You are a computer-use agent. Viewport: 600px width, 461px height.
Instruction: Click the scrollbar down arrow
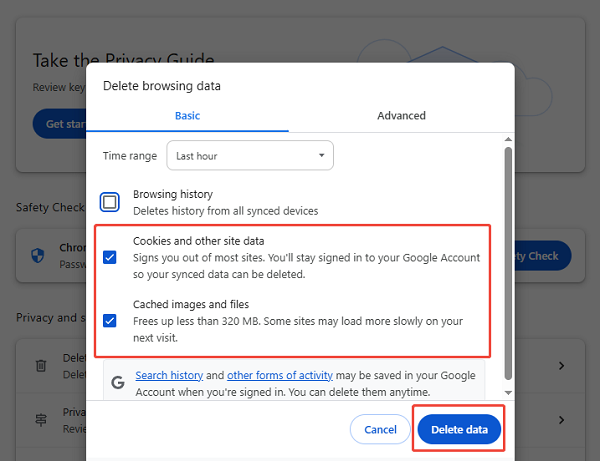(x=508, y=393)
